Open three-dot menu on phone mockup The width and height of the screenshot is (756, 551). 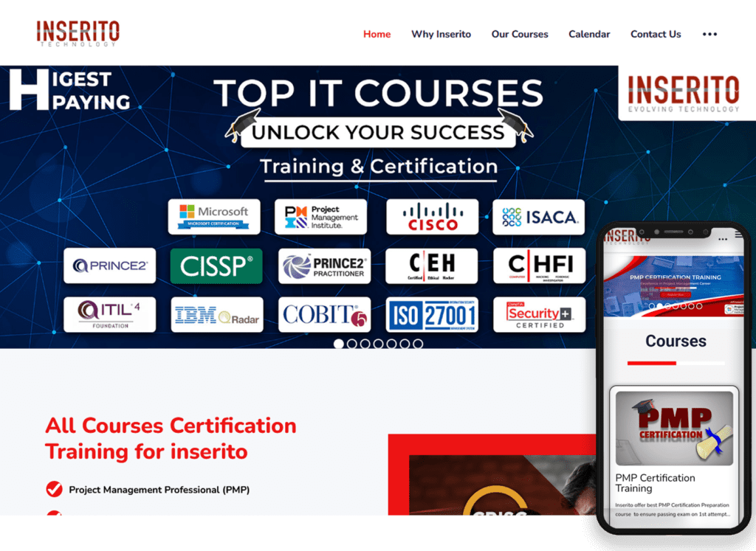(722, 239)
